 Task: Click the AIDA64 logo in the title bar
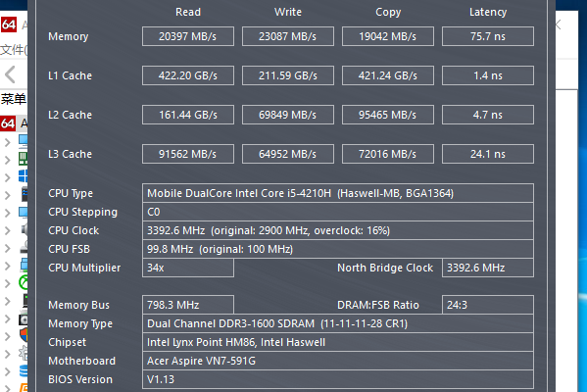[8, 24]
